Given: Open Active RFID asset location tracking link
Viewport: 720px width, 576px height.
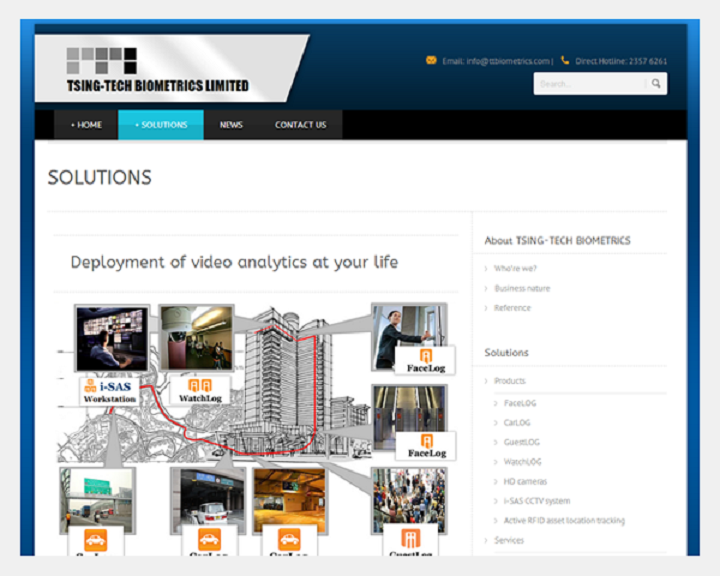Looking at the screenshot, I should pos(564,520).
